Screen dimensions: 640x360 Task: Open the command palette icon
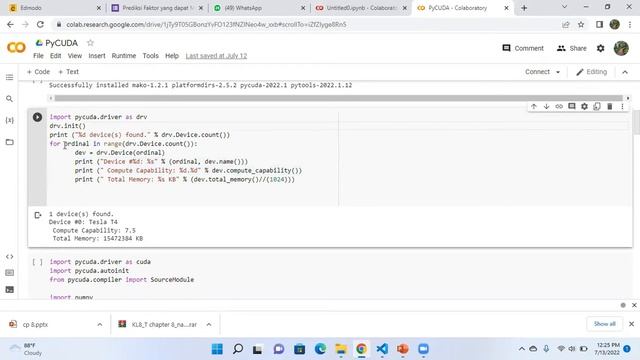pyautogui.click(x=9, y=273)
